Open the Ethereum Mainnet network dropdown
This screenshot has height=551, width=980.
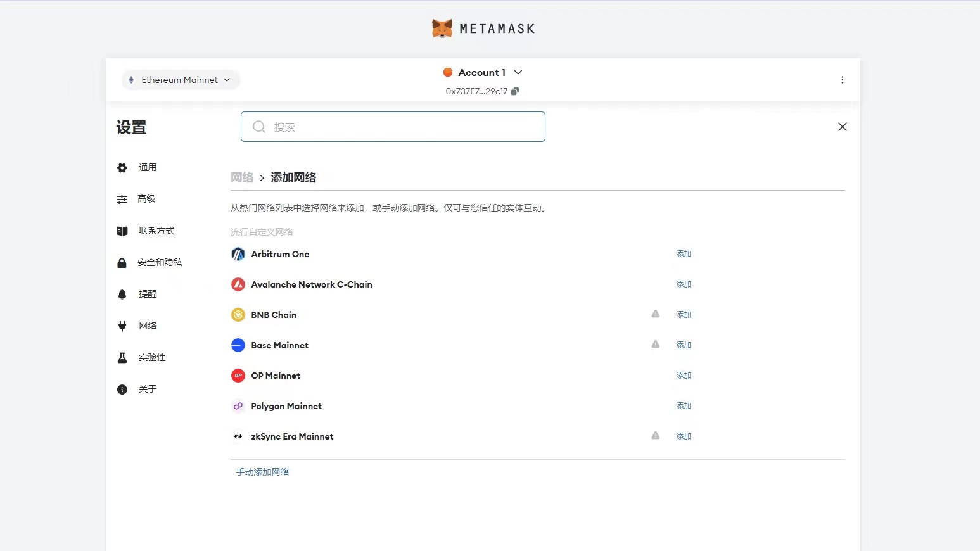click(x=181, y=80)
